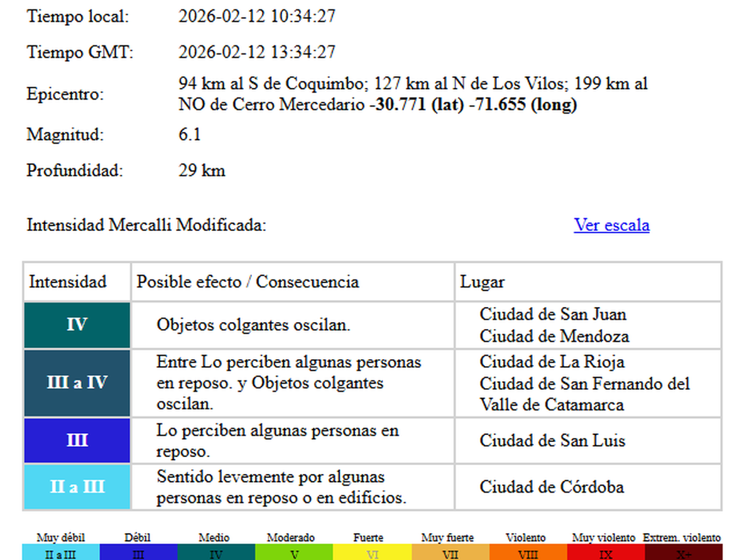Click the bold epicenter latitude and longitude
The height and width of the screenshot is (560, 754).
pos(473,105)
